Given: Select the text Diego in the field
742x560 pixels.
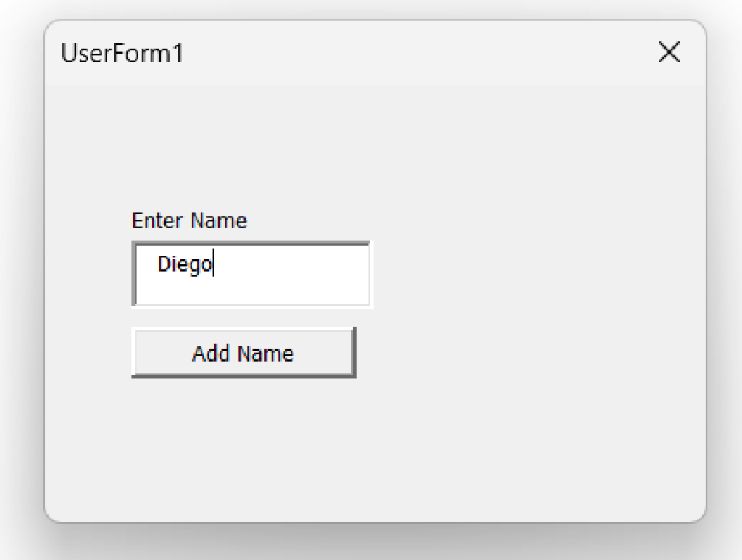Looking at the screenshot, I should (x=185, y=264).
